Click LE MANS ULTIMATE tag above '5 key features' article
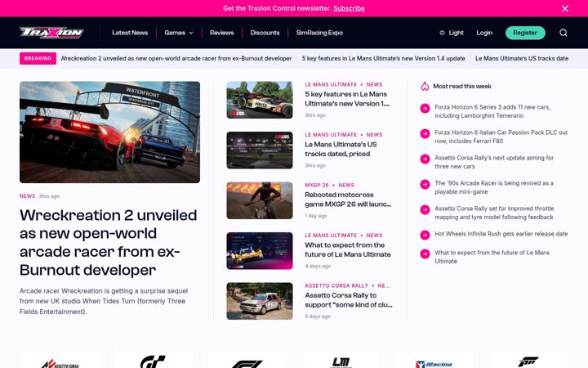The width and height of the screenshot is (588, 368). coord(331,84)
